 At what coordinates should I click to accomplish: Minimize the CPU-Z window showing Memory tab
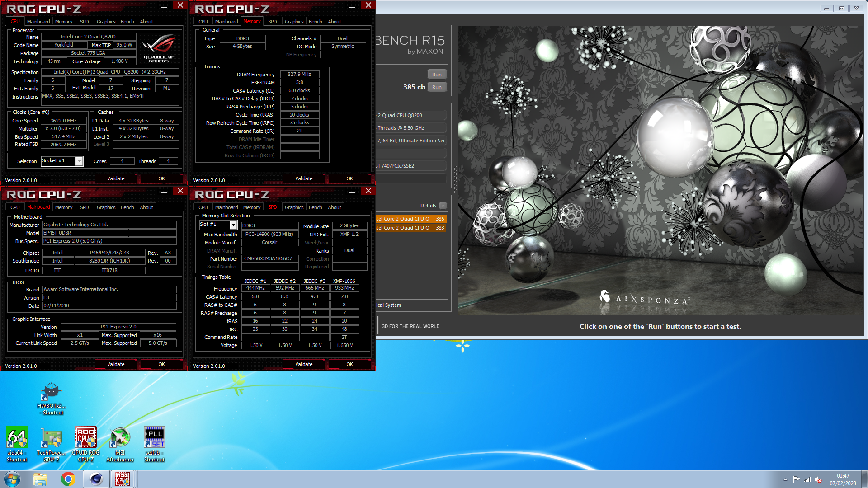352,7
